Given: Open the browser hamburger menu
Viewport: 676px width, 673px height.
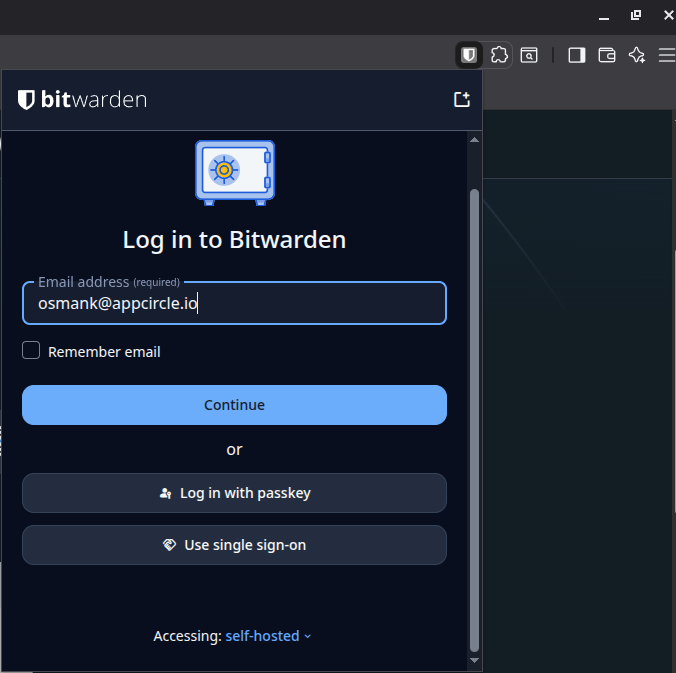Looking at the screenshot, I should pyautogui.click(x=667, y=55).
